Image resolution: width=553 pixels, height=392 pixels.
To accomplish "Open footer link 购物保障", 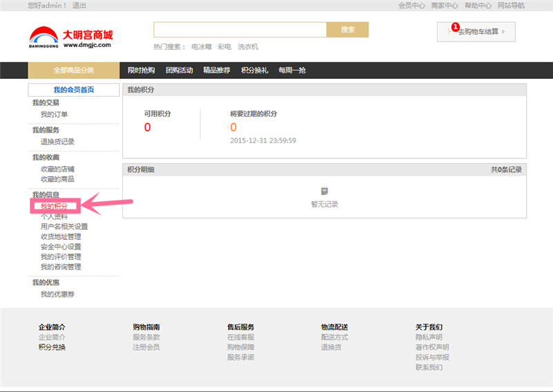I will 241,347.
